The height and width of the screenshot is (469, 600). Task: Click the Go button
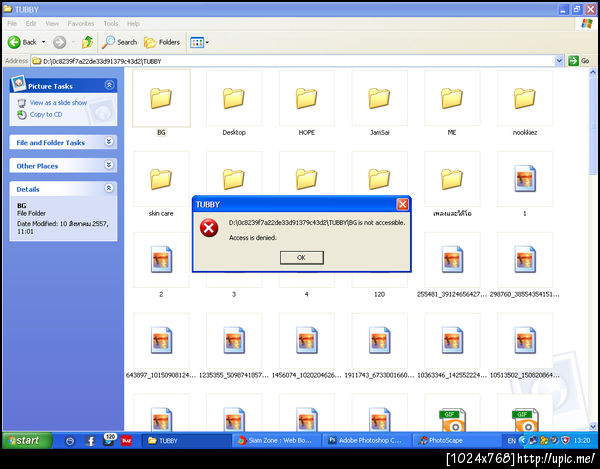pos(579,60)
